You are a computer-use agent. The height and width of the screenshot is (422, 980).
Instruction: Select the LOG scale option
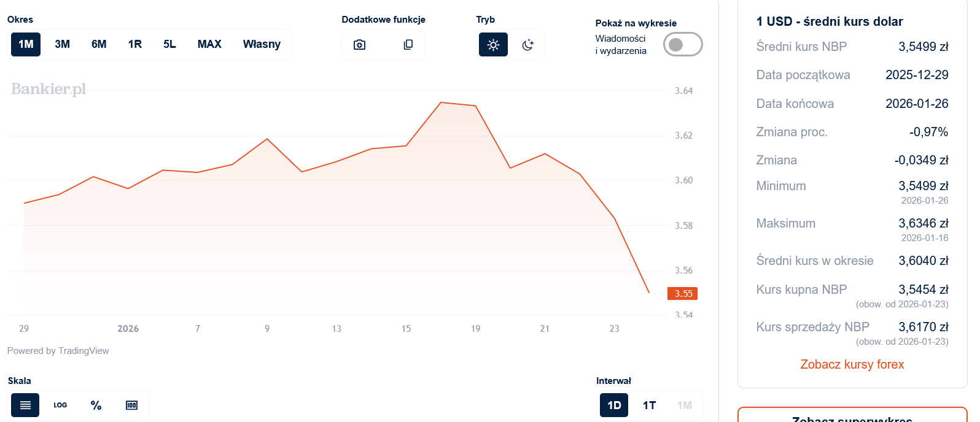tap(60, 405)
